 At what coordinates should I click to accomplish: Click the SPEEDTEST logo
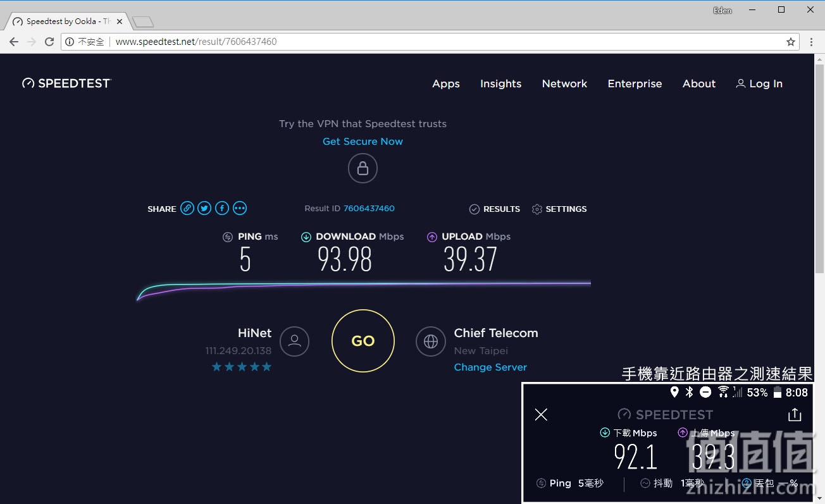point(66,83)
